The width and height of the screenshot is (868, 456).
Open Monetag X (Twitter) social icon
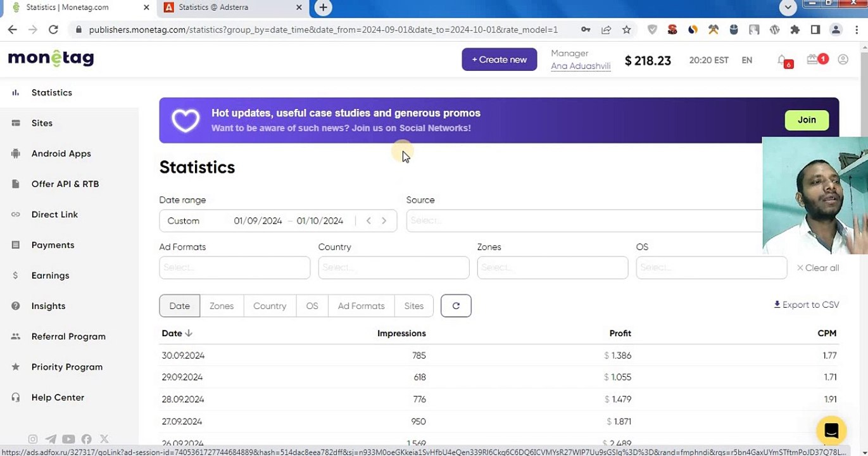[104, 439]
